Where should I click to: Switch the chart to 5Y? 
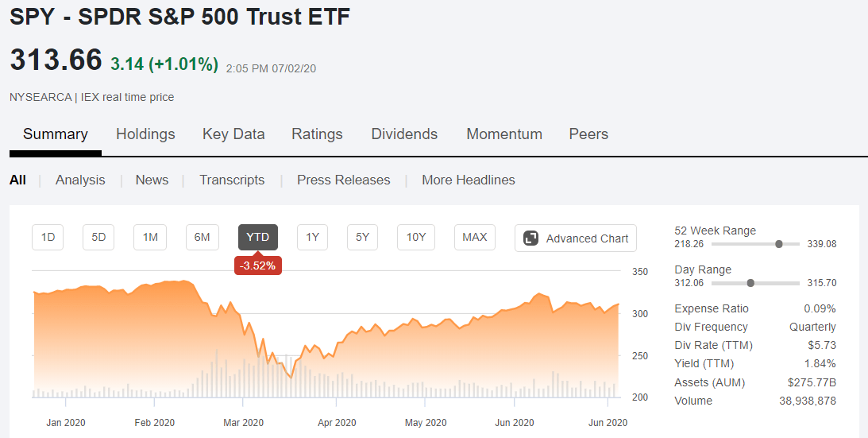click(363, 238)
